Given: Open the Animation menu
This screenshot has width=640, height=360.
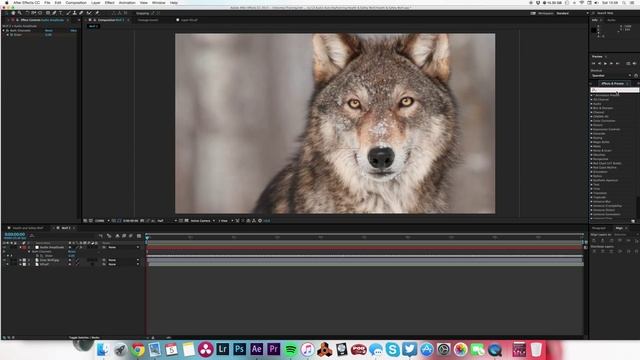Looking at the screenshot, I should [x=127, y=3].
